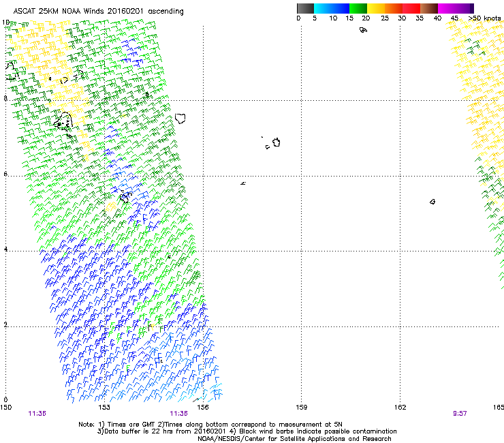This screenshot has width=504, height=443.
Task: Click the brown 35–40 knots color bar segment
Action: (x=429, y=8)
